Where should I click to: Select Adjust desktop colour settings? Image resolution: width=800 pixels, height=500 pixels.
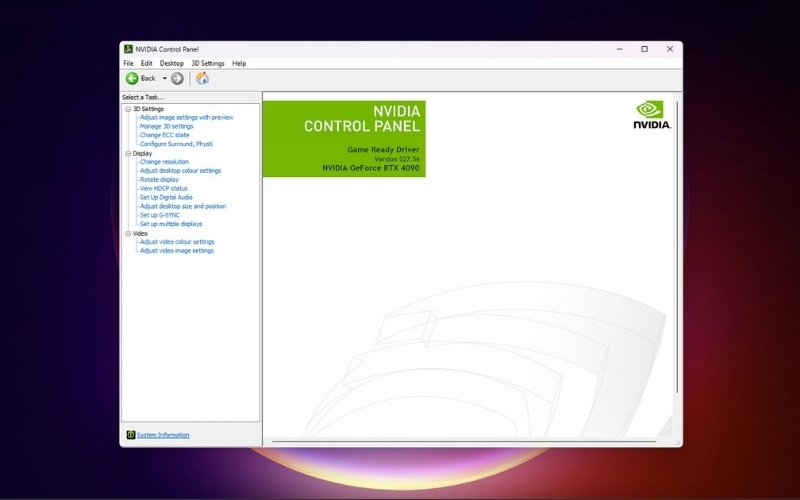[180, 171]
